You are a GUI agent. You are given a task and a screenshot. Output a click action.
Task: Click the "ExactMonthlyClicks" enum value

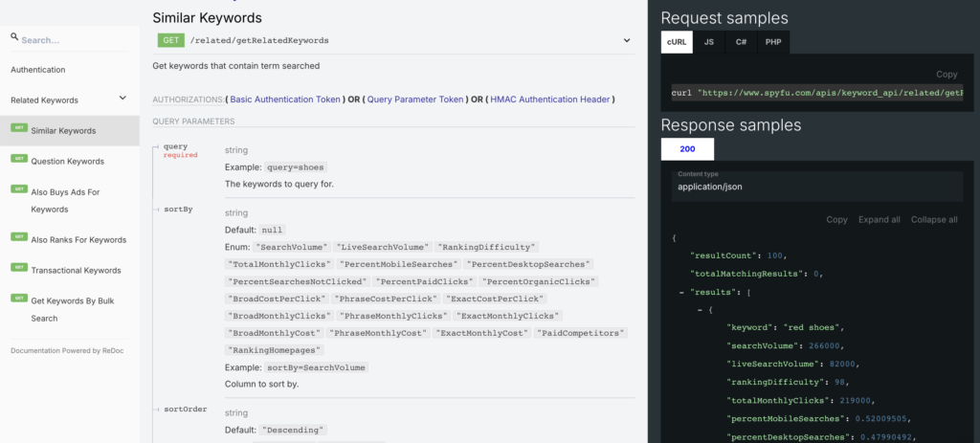pos(507,316)
